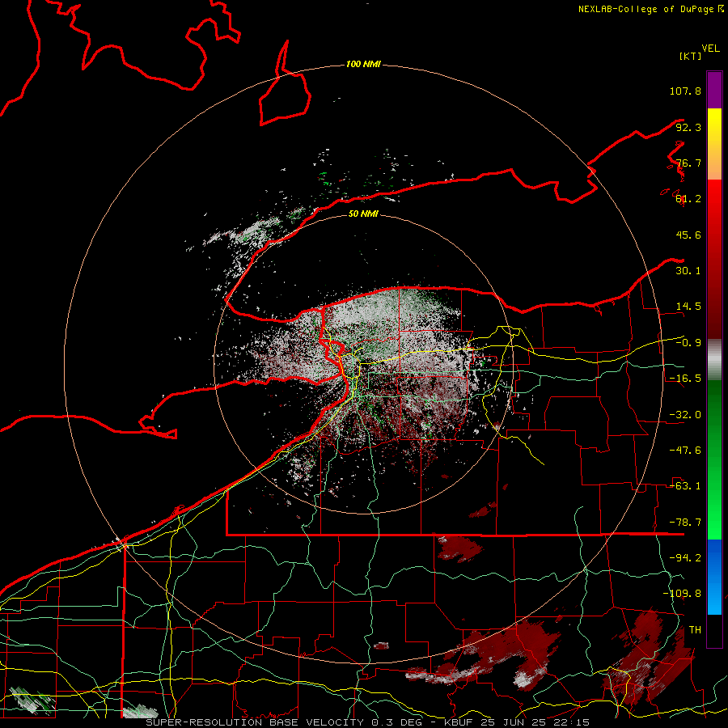Click the 92.3 velocity scale label
728x728 pixels.
coord(688,127)
